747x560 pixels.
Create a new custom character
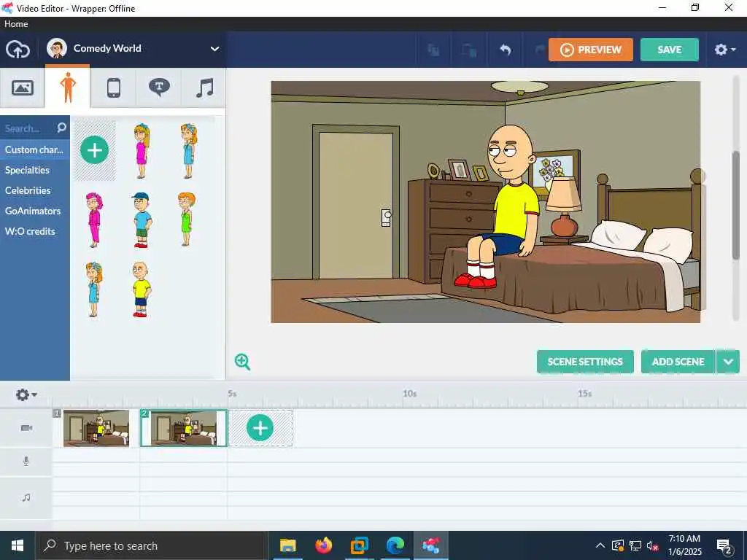click(x=94, y=150)
